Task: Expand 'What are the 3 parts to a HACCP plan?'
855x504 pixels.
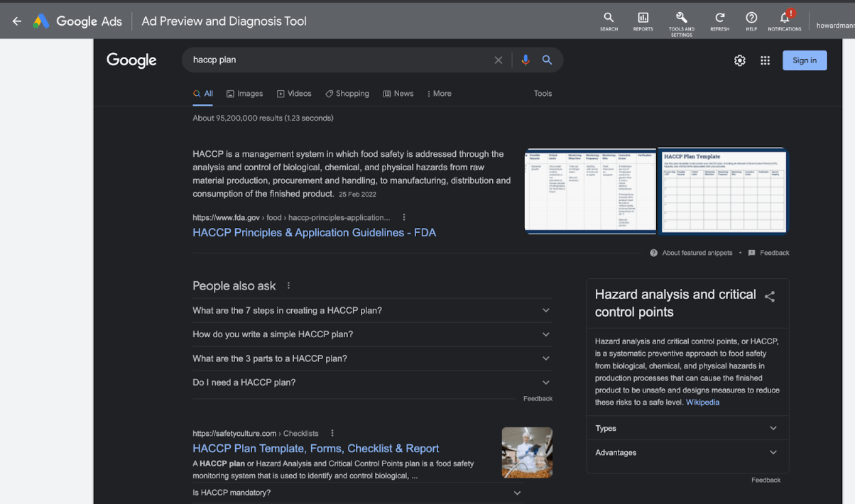Action: tap(372, 358)
